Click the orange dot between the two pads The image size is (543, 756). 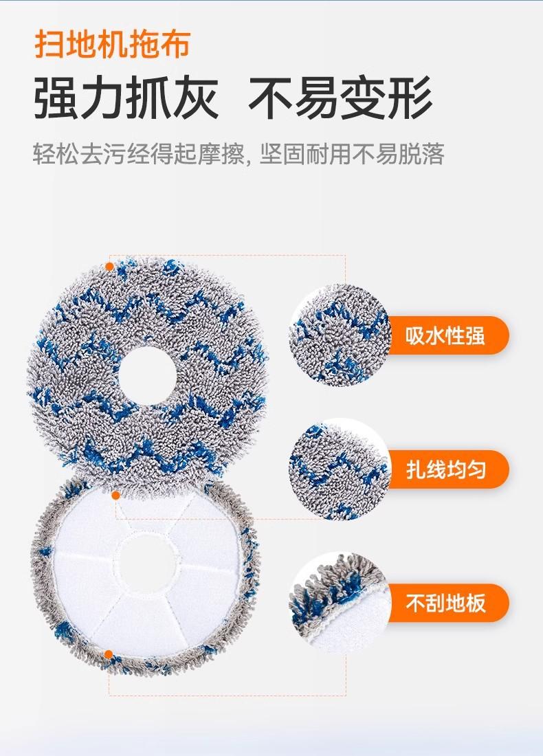[115, 495]
